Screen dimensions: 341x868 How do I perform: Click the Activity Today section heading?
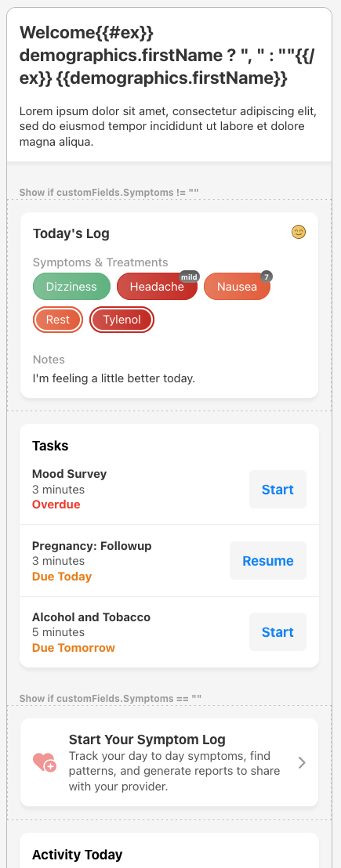tap(77, 855)
